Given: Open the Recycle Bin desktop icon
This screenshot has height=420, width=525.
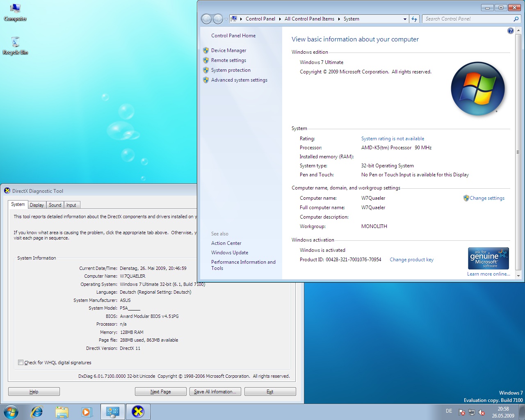Looking at the screenshot, I should (15, 45).
